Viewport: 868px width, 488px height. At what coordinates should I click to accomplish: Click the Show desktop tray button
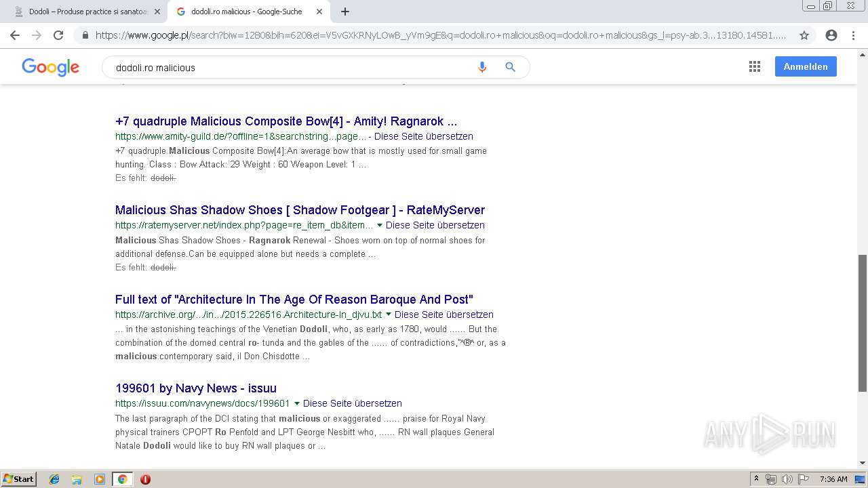coord(860,479)
